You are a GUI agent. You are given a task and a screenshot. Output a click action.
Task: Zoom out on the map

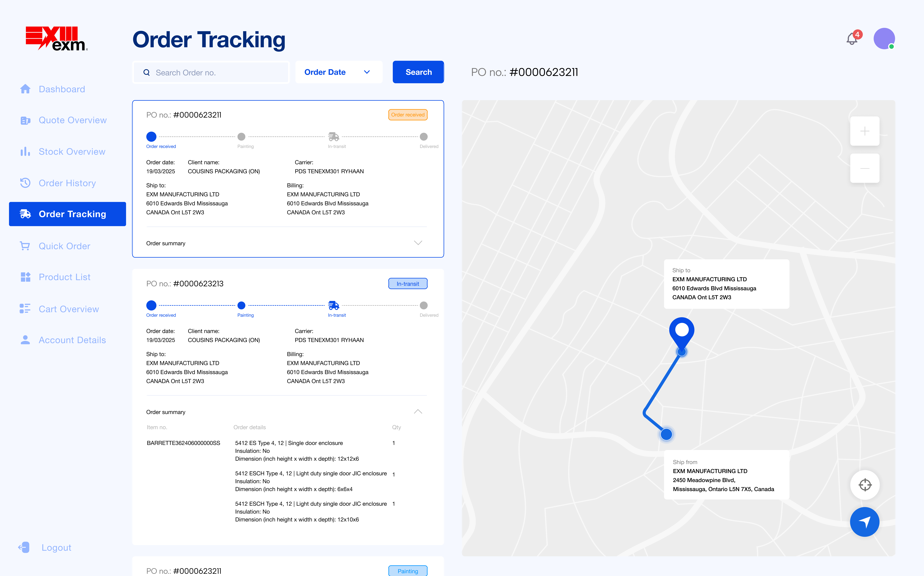pos(864,168)
